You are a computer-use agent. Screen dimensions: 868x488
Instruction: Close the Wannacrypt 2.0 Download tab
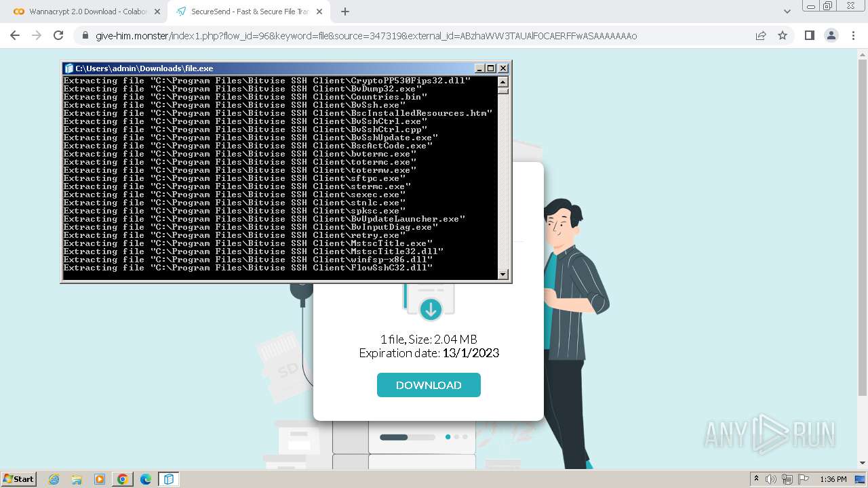157,12
